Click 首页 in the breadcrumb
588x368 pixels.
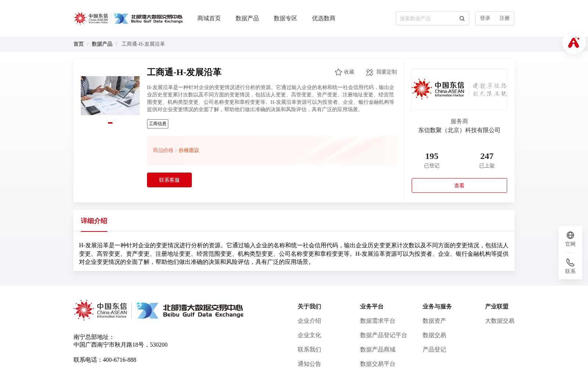coord(79,44)
